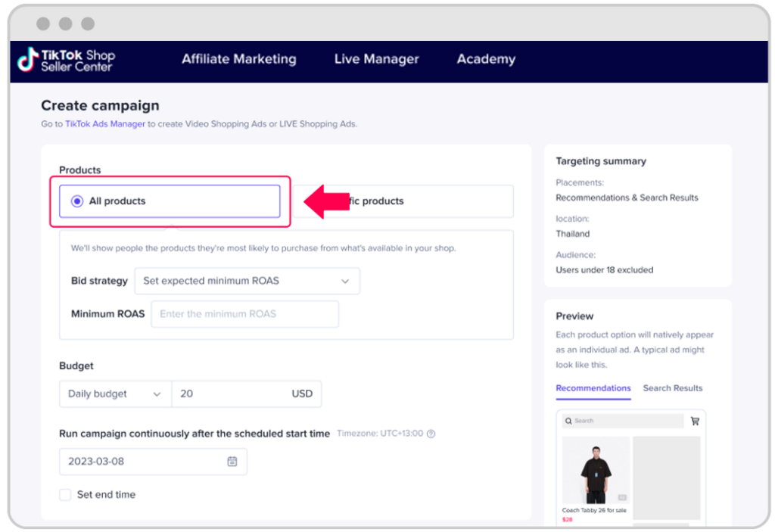This screenshot has height=532, width=775.
Task: Switch to the Search Results preview tab
Action: coord(673,388)
